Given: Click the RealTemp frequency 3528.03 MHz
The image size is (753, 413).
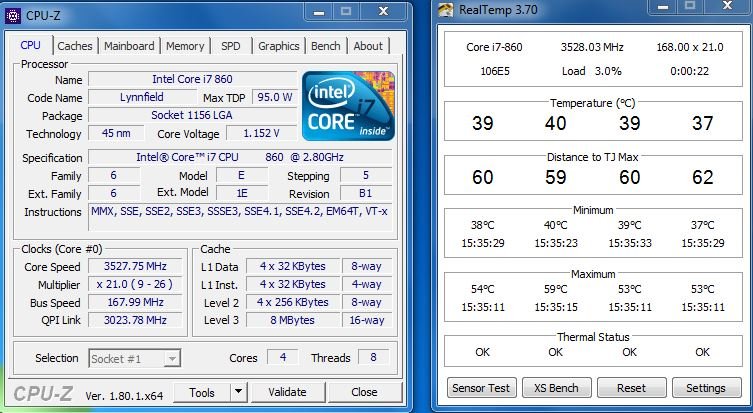Looking at the screenshot, I should [x=592, y=48].
